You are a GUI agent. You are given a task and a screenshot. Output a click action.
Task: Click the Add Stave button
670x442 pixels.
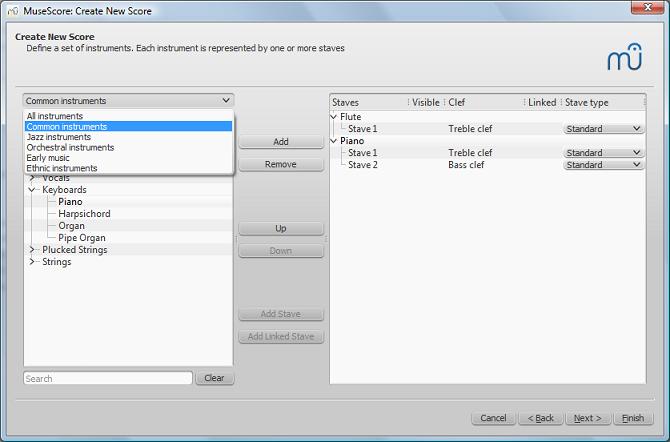pos(281,314)
